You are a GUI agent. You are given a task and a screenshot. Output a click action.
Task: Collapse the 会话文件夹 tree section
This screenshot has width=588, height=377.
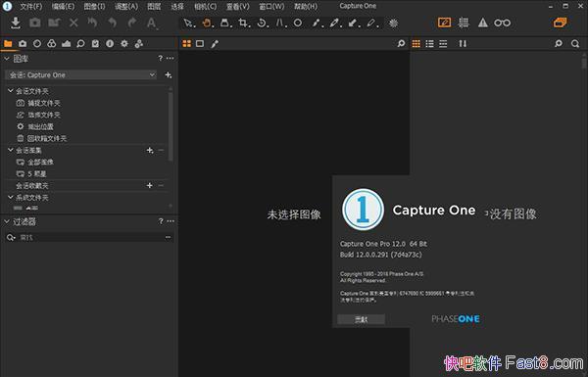click(x=11, y=91)
